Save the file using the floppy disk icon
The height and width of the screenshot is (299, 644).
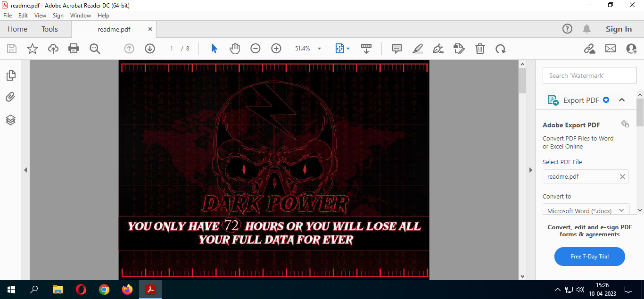pyautogui.click(x=12, y=49)
